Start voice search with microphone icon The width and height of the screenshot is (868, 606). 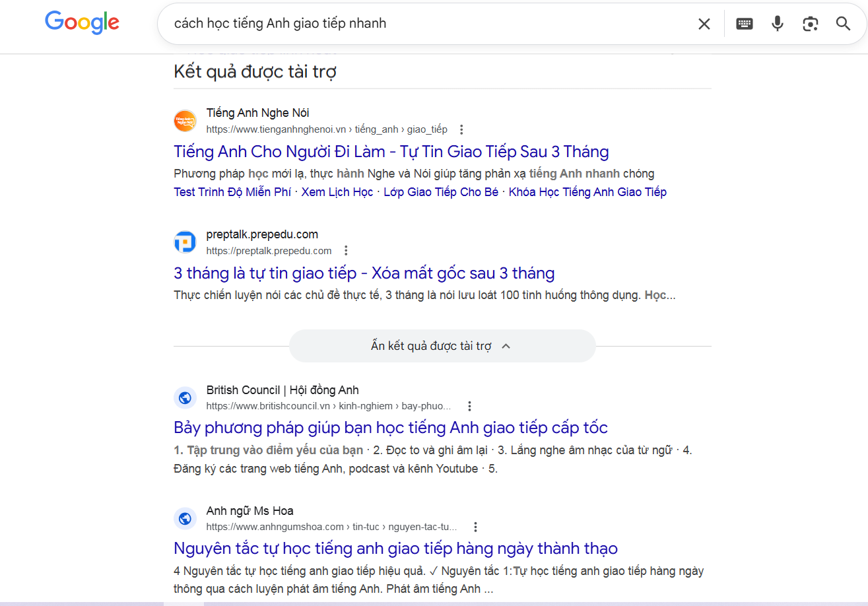tap(778, 24)
